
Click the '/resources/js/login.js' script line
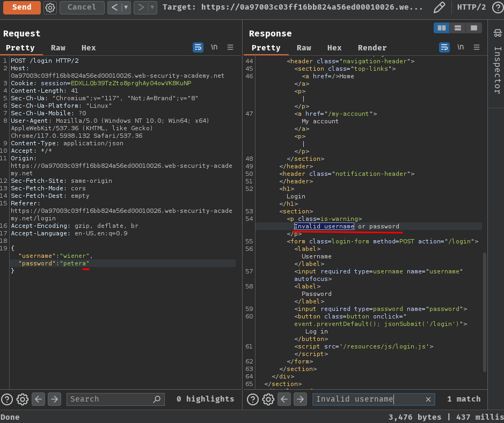pos(364,346)
